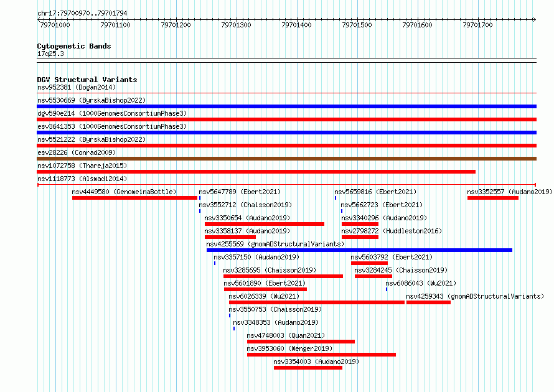
Task: Open nsv1118773 (Alsmadi2014) variant label
Action: tap(82, 179)
